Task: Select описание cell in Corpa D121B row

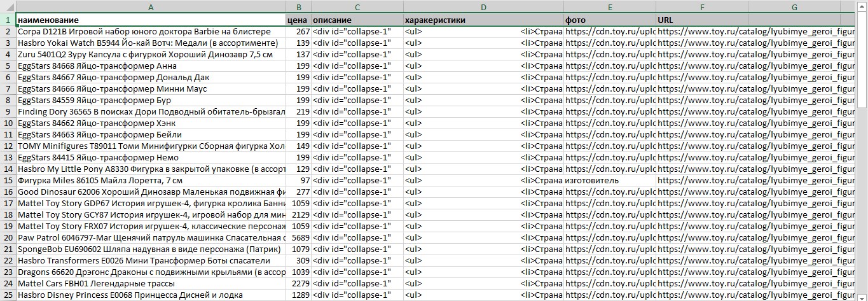Action: [357, 31]
